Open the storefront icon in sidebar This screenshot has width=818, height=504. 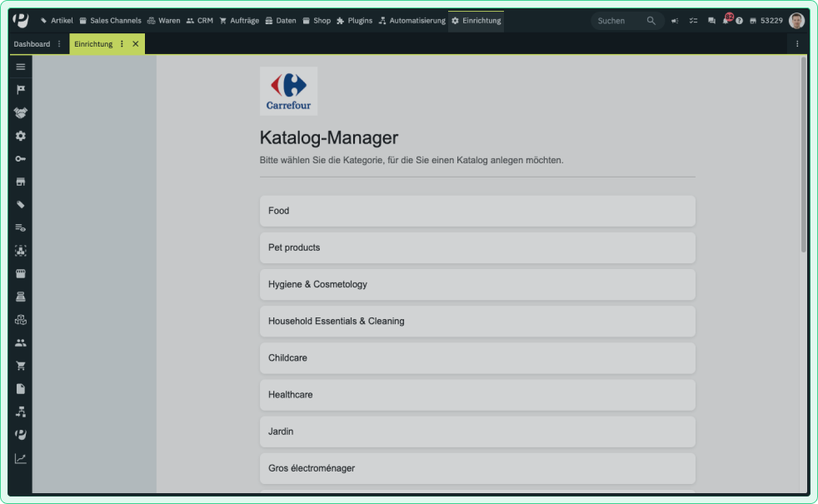coord(20,182)
